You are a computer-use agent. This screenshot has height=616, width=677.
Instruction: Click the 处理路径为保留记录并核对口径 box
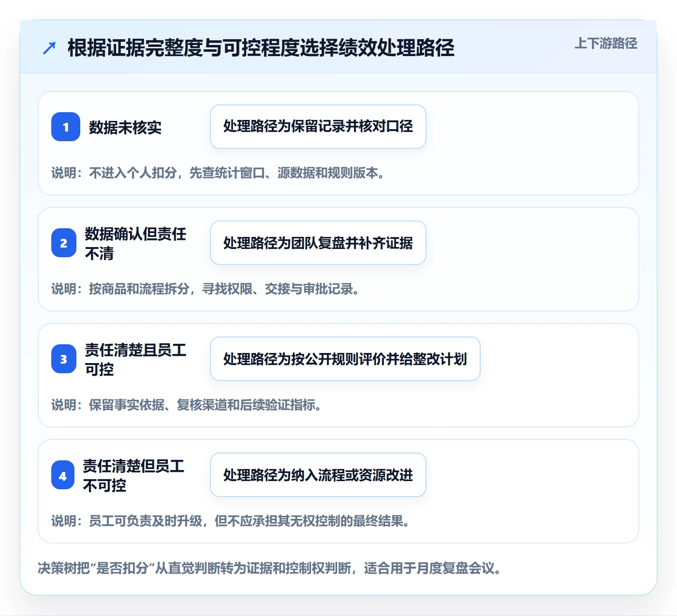click(x=318, y=127)
